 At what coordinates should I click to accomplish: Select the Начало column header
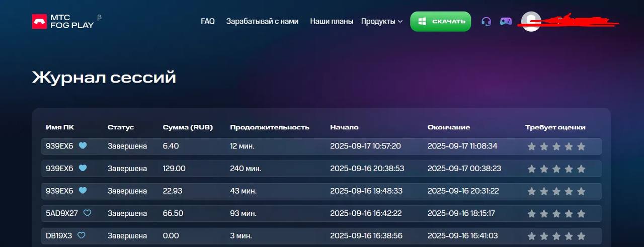tap(344, 127)
